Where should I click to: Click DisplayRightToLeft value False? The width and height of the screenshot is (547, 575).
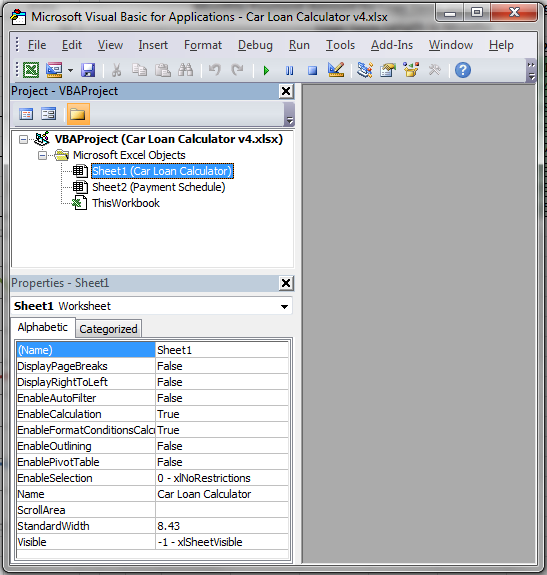(222, 382)
